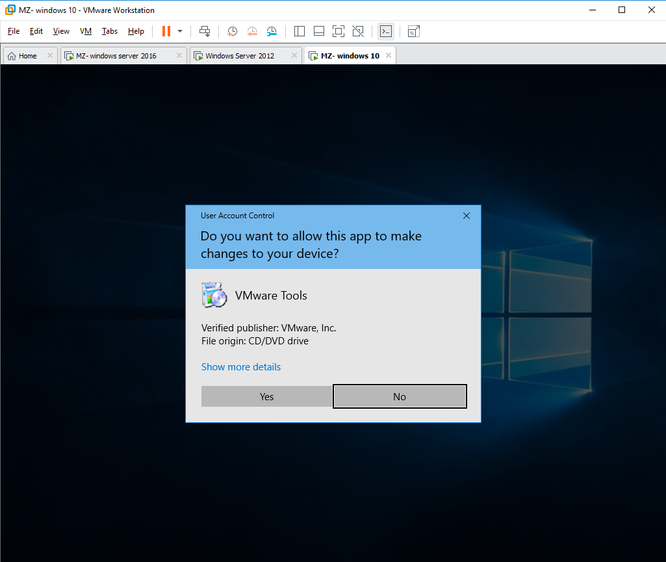Close the MZ- windows server 2016 tab
The width and height of the screenshot is (666, 562).
[x=179, y=55]
